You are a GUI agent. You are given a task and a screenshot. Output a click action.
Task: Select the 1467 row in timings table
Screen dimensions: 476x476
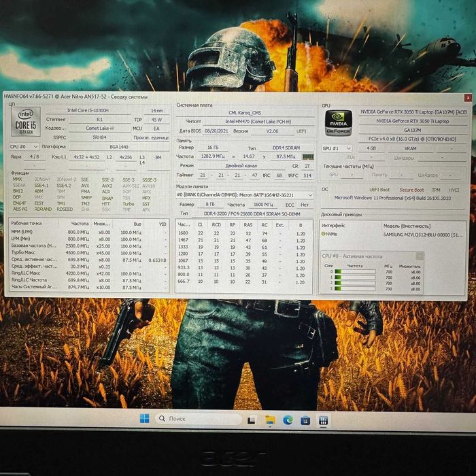point(243,240)
